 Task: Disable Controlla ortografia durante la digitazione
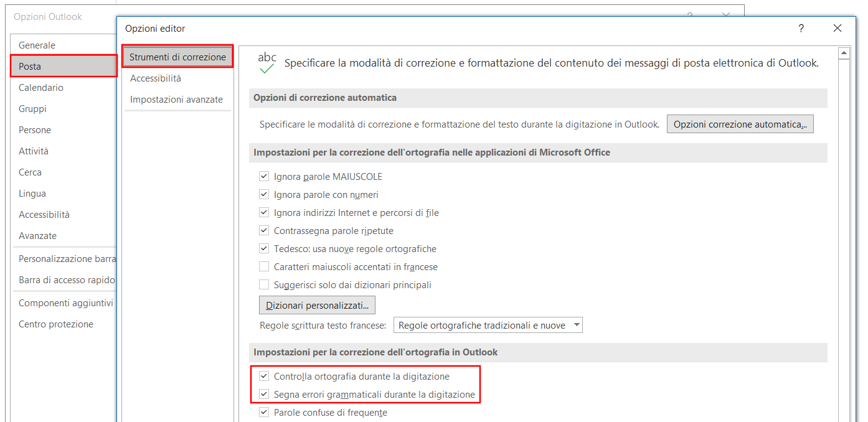[x=264, y=377]
